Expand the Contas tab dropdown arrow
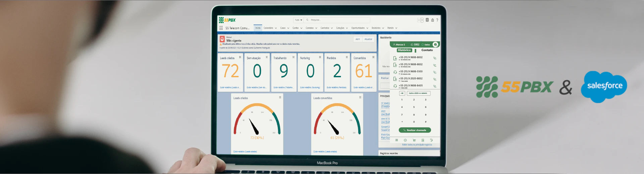The width and height of the screenshot is (644, 174). click(x=301, y=28)
